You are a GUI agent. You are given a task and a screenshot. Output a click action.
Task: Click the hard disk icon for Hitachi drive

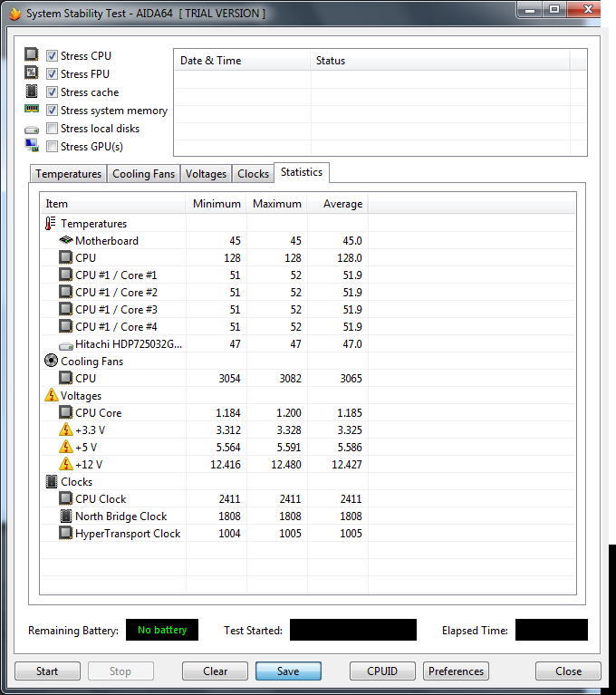[65, 344]
